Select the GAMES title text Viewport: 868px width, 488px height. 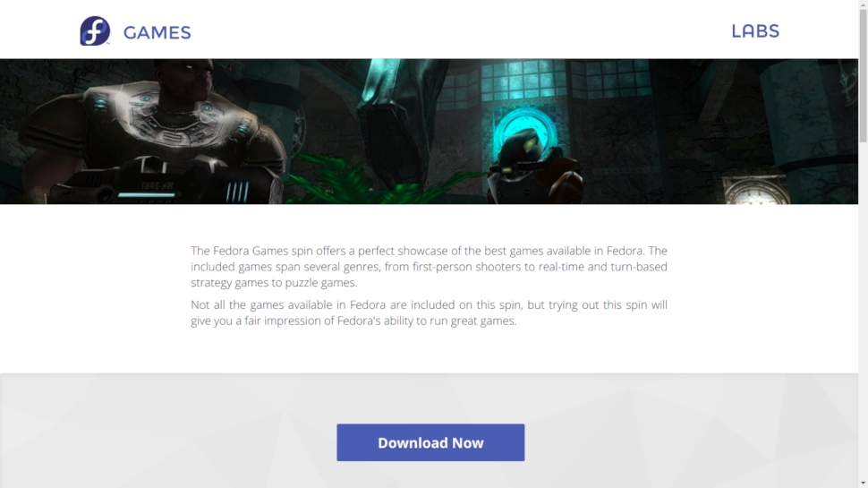tap(157, 32)
